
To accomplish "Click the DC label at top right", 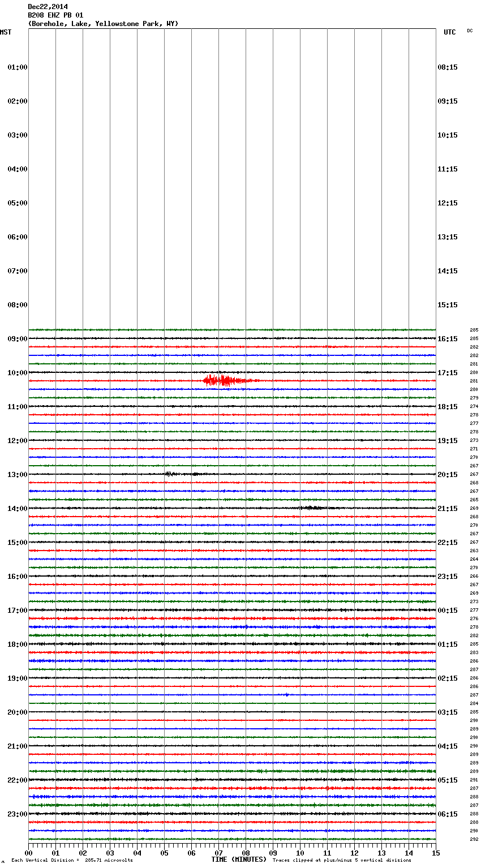I will point(470,31).
